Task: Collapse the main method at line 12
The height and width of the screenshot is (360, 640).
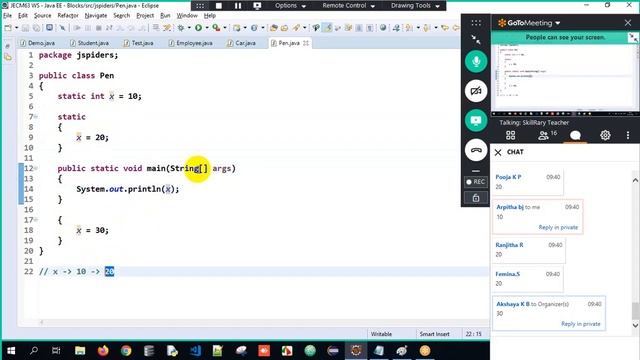Action: coord(36,168)
